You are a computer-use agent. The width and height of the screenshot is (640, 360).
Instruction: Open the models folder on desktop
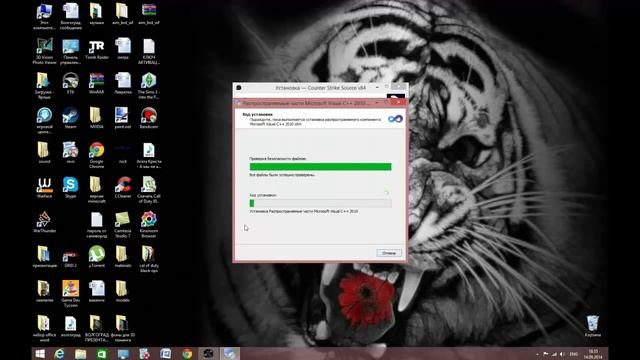tap(123, 291)
